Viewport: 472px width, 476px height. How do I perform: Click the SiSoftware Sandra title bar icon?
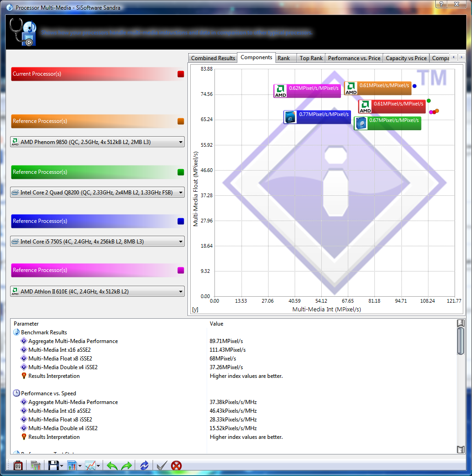coord(10,7)
